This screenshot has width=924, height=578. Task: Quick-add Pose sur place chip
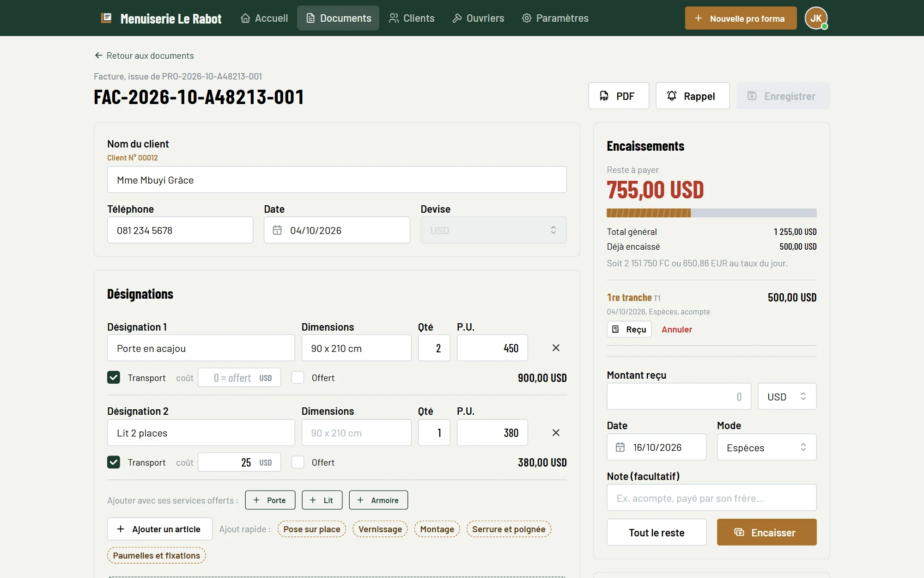click(x=312, y=529)
